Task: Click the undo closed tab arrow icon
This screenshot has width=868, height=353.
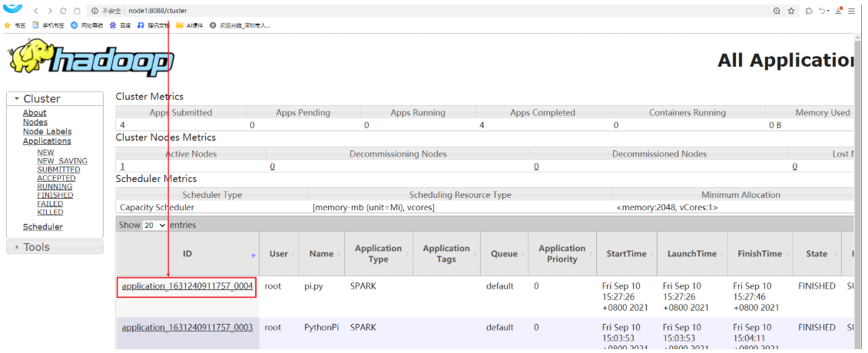Action: [821, 11]
